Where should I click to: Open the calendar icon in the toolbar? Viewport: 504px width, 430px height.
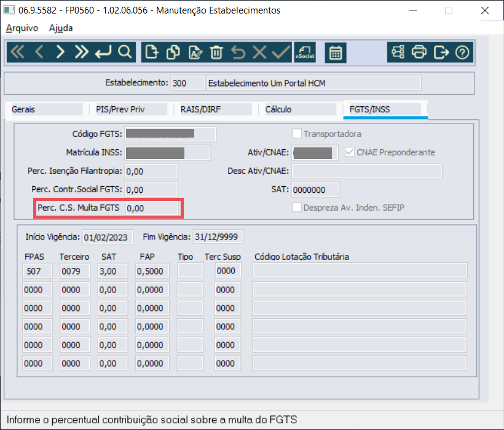tap(336, 53)
